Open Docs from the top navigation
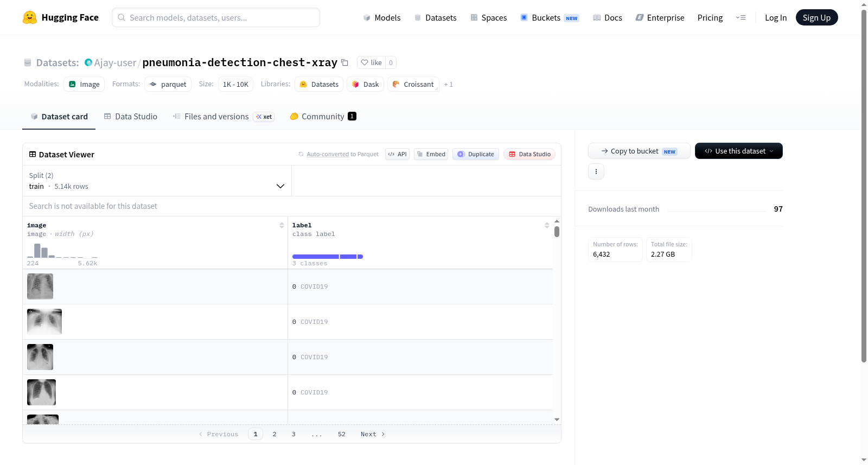The width and height of the screenshot is (868, 465). 608,17
